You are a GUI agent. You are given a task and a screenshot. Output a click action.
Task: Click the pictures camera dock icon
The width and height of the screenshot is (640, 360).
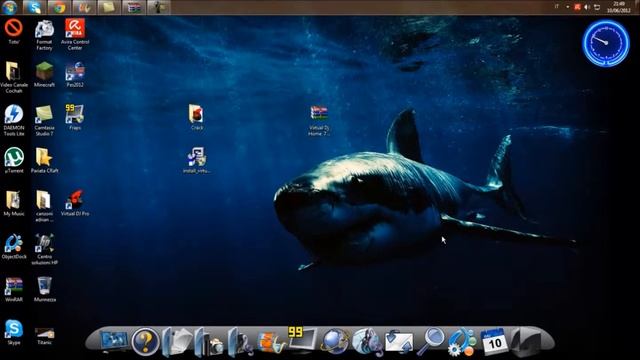pyautogui.click(x=209, y=342)
